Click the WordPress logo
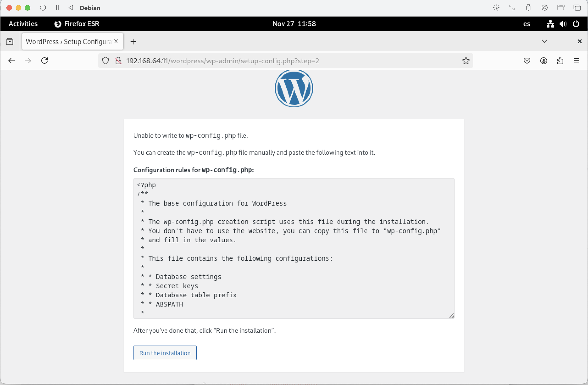Screen dimensions: 588x385 (294, 88)
